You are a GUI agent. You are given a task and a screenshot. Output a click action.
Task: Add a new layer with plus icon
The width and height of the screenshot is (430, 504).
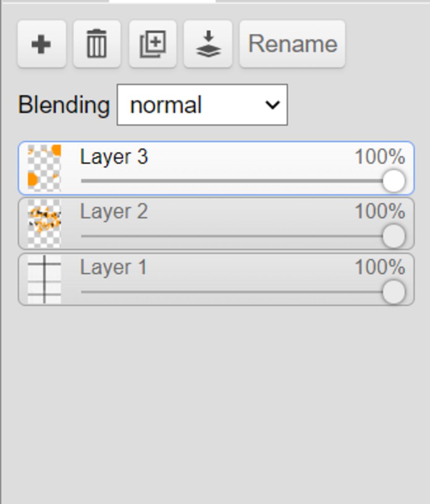pyautogui.click(x=42, y=44)
